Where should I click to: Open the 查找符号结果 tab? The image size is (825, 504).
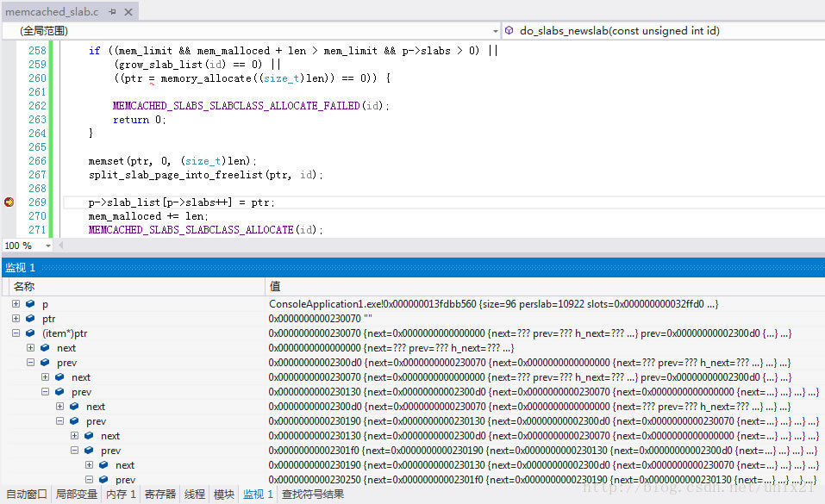pos(313,494)
